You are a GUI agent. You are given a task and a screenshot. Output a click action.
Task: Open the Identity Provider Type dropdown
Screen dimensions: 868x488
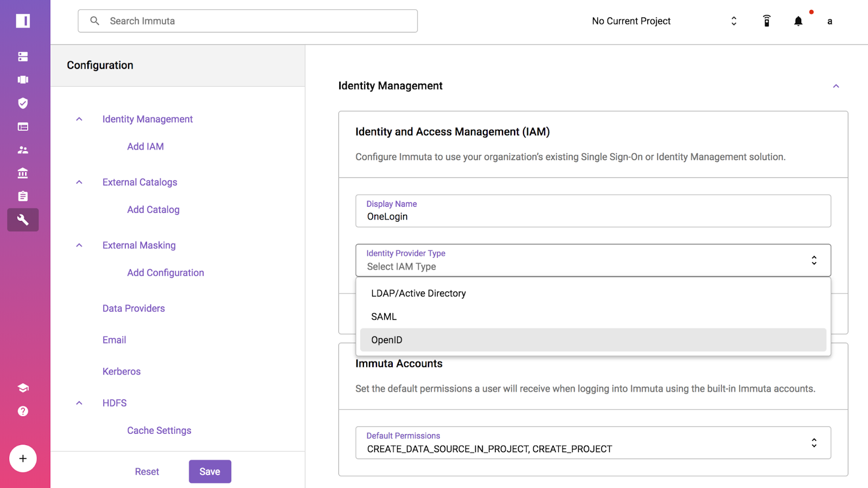(593, 260)
